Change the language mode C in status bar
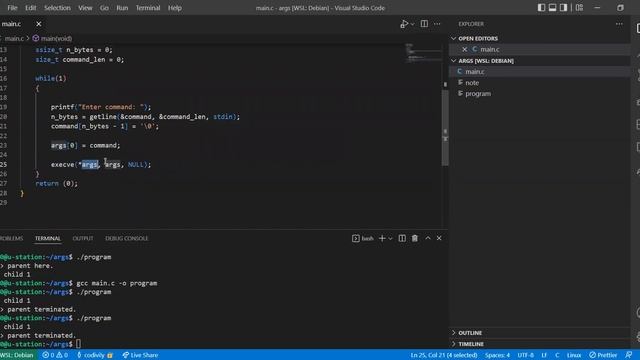Screen dimensions: 640x360 click(557, 355)
